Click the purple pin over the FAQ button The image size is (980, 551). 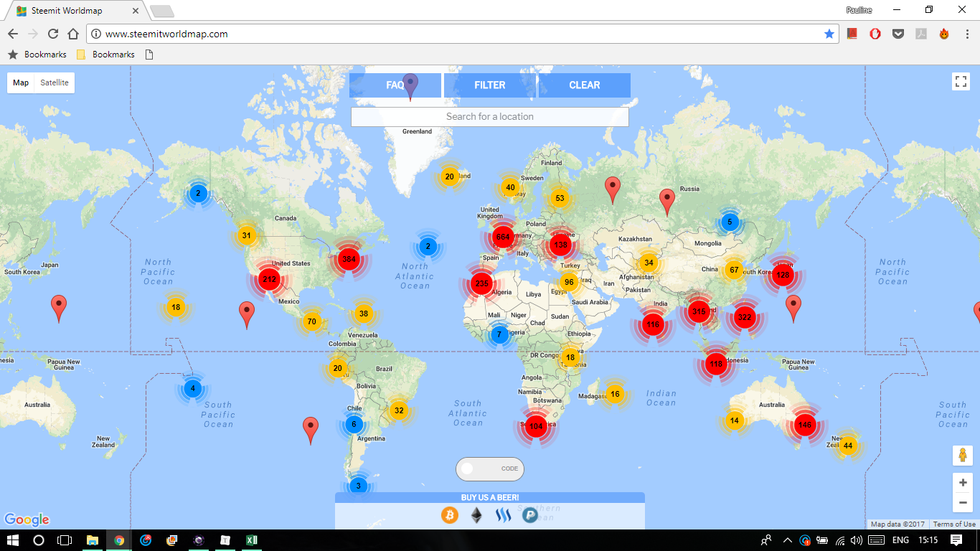pyautogui.click(x=410, y=85)
